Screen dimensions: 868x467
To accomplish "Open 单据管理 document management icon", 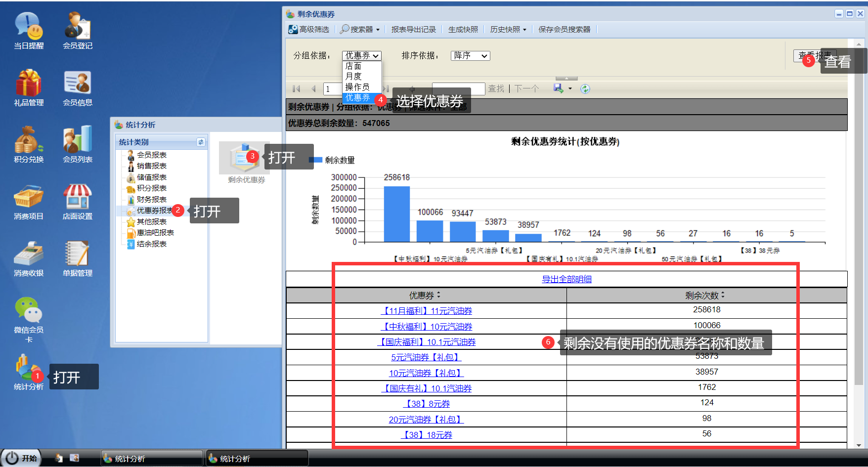I will [78, 258].
